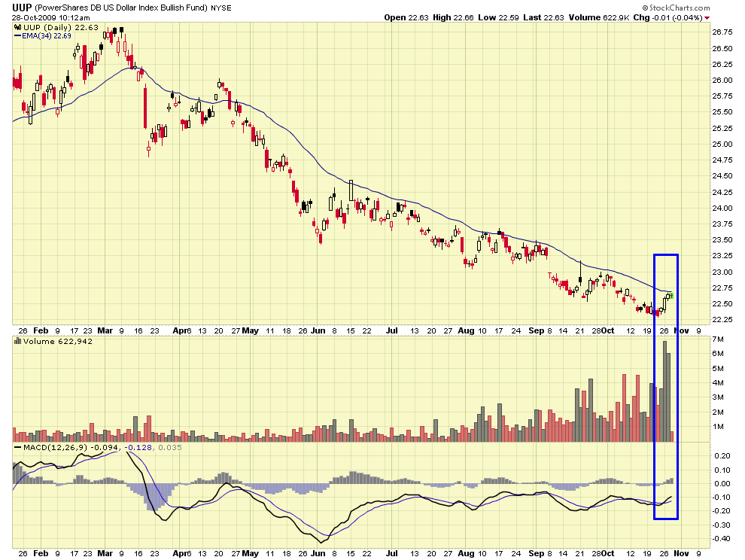Click Mar on the price panel's date axis

point(105,330)
